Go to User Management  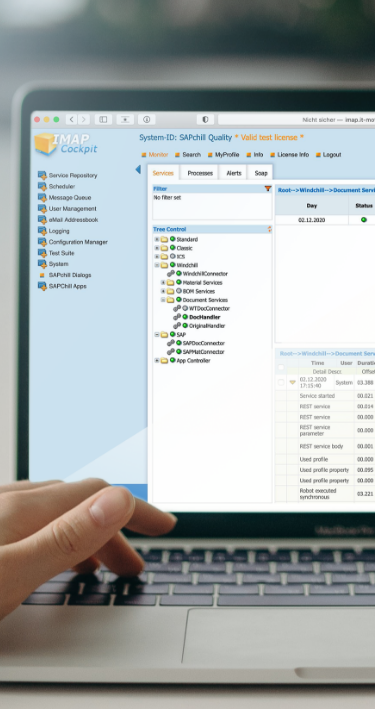pos(67,208)
